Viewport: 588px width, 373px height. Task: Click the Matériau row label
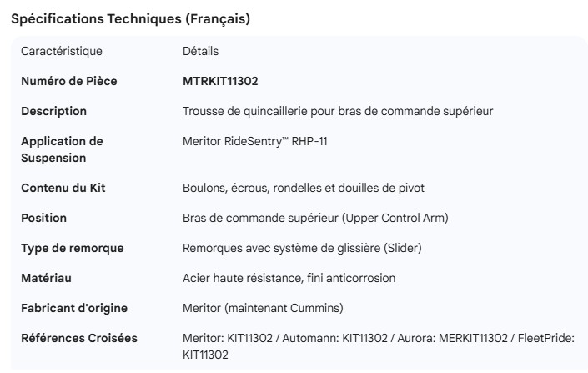(46, 279)
